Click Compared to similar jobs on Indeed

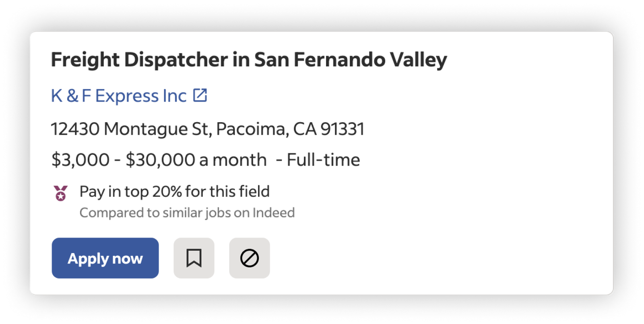coord(187,212)
